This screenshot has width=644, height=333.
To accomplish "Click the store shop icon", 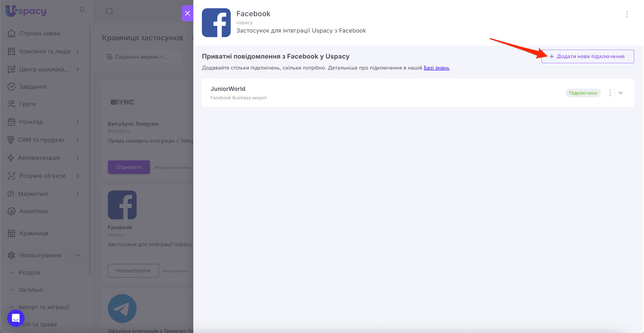I will coord(12,233).
